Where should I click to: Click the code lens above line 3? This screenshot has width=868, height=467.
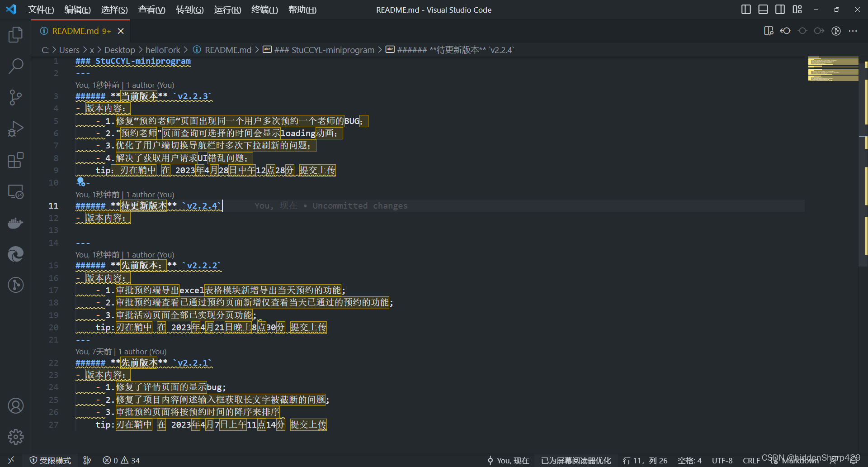pyautogui.click(x=125, y=85)
